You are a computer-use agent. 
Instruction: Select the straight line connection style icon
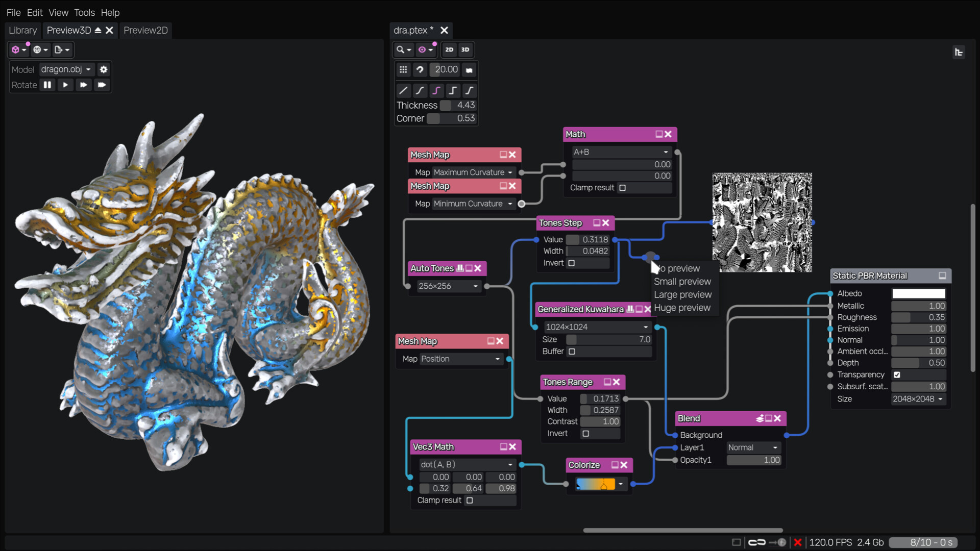coord(403,90)
